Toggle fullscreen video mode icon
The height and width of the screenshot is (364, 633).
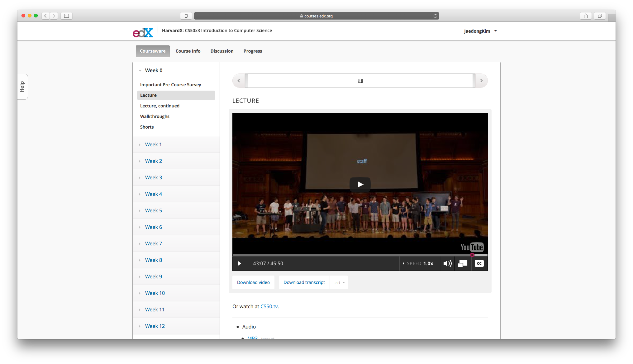463,263
